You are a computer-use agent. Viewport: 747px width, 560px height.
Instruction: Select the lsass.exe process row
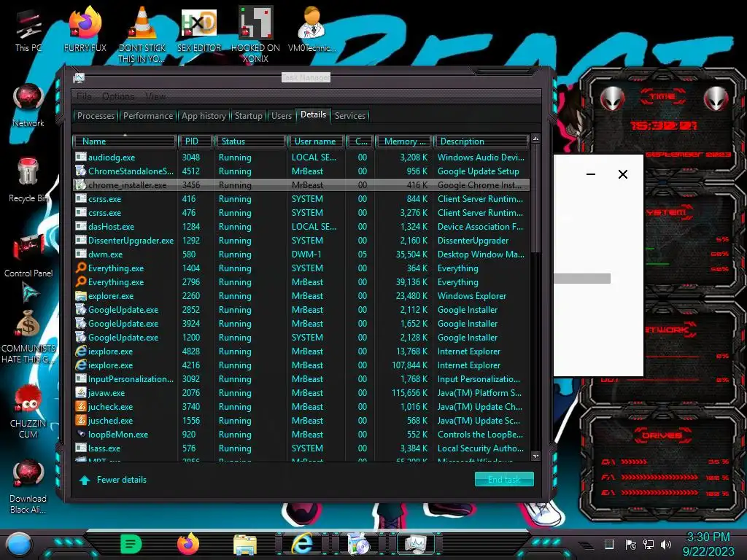click(x=301, y=448)
